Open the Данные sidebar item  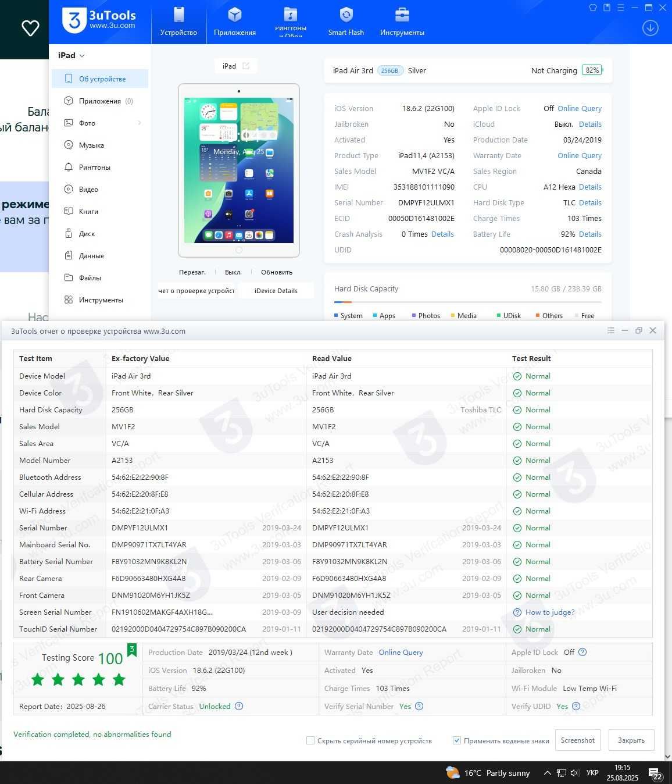100,255
